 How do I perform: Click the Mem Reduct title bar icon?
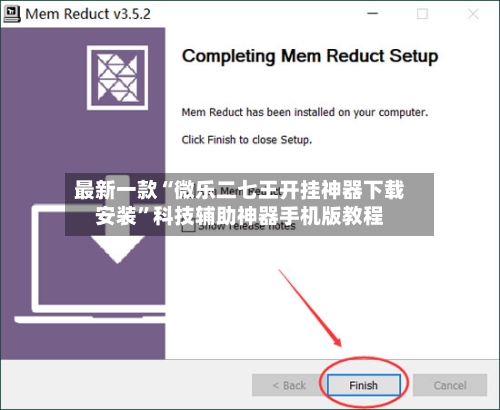pyautogui.click(x=12, y=14)
